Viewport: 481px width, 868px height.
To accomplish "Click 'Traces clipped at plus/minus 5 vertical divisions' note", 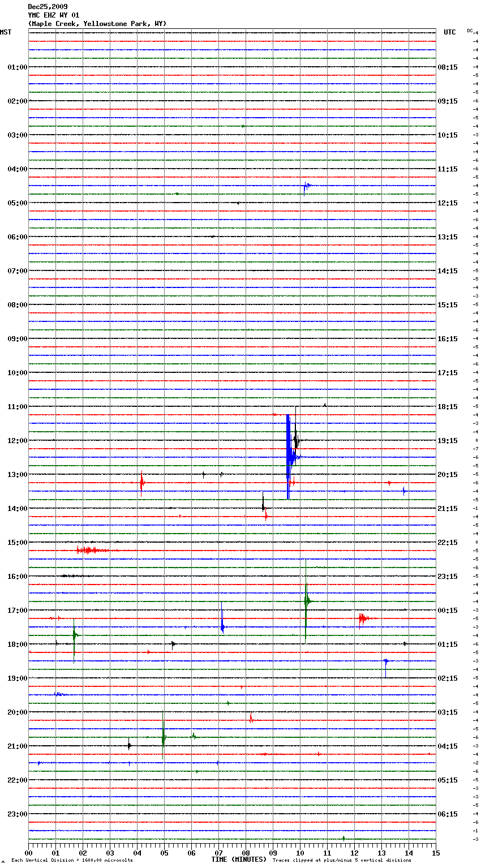I will [342, 861].
